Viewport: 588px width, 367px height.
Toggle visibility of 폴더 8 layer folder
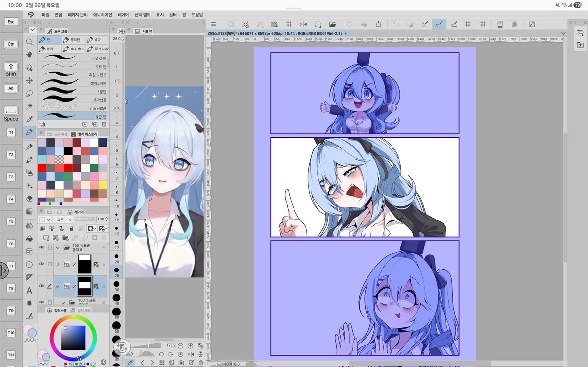tap(42, 248)
